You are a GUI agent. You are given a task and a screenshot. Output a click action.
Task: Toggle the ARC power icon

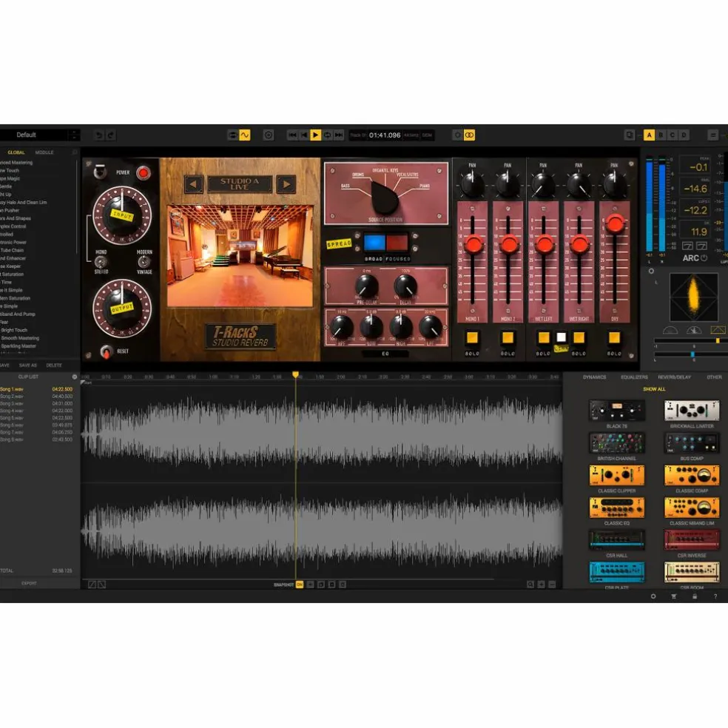(x=704, y=257)
